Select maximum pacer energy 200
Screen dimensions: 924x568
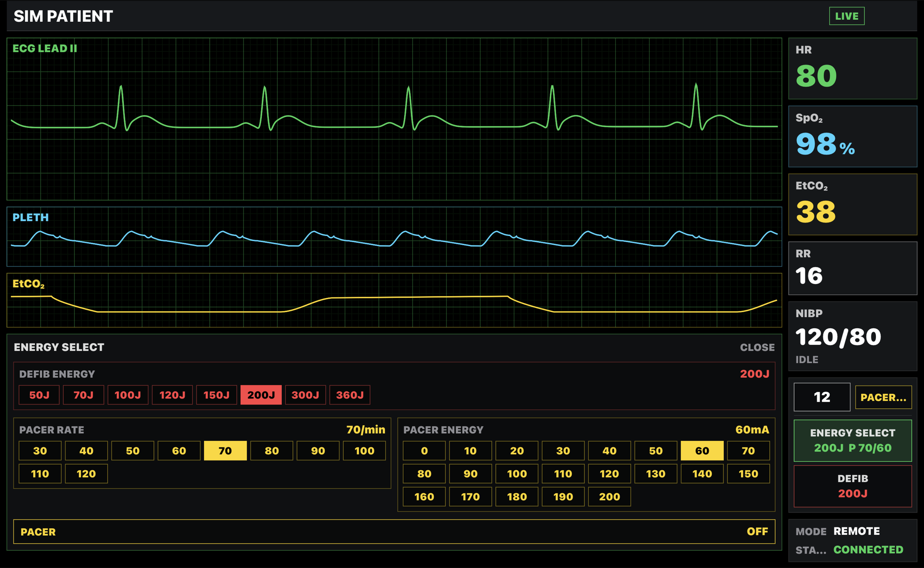[609, 497]
